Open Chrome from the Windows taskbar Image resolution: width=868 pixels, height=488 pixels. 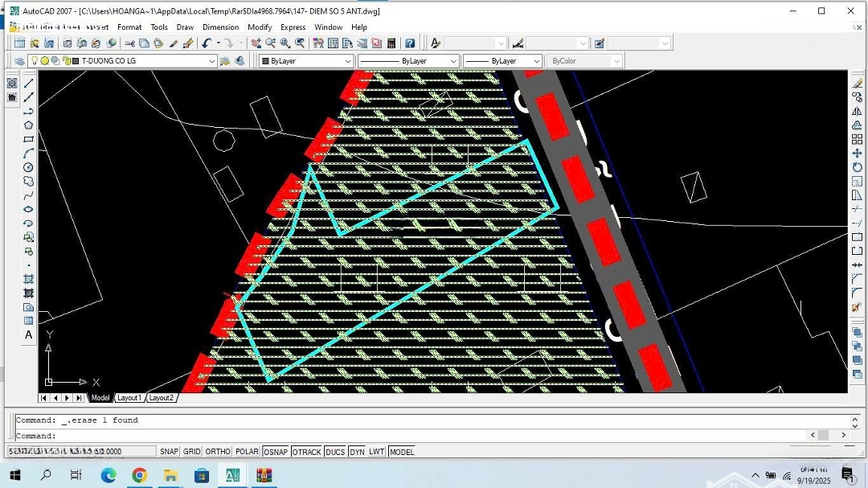(139, 475)
